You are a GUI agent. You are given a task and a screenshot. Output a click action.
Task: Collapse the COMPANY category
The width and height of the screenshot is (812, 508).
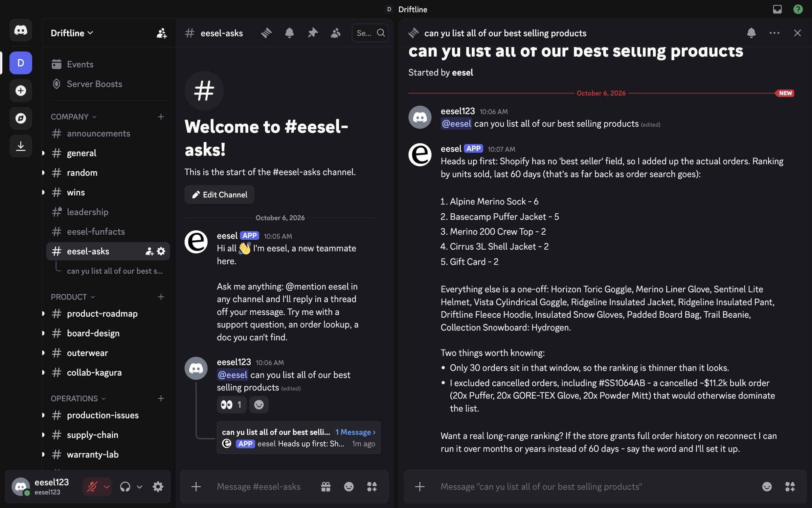coord(74,117)
